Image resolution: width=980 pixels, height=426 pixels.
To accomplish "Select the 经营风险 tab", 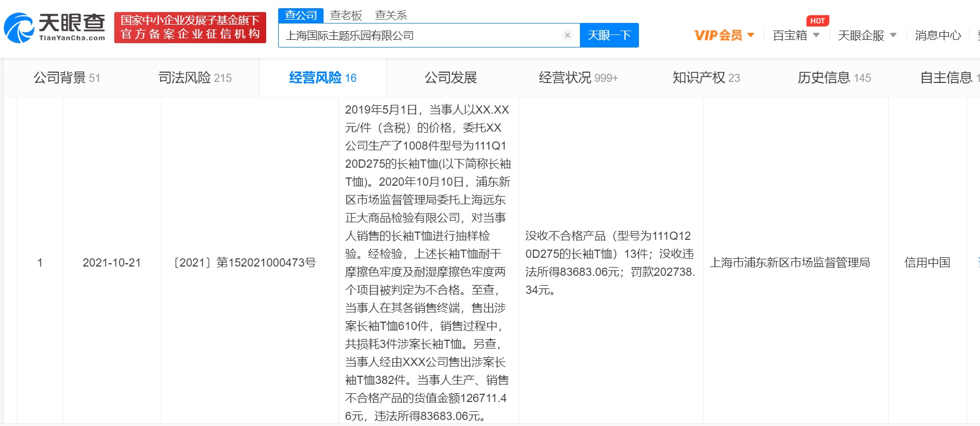I will point(322,78).
